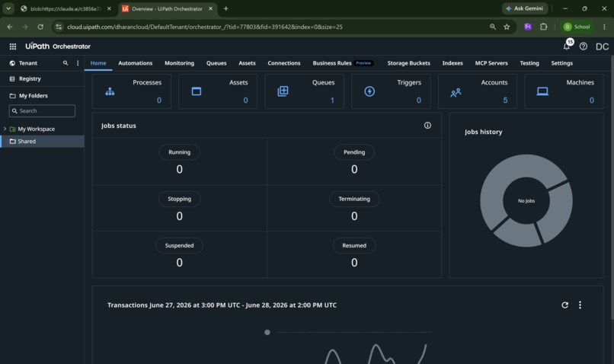Click the UiPath Orchestrator logo

(x=58, y=46)
